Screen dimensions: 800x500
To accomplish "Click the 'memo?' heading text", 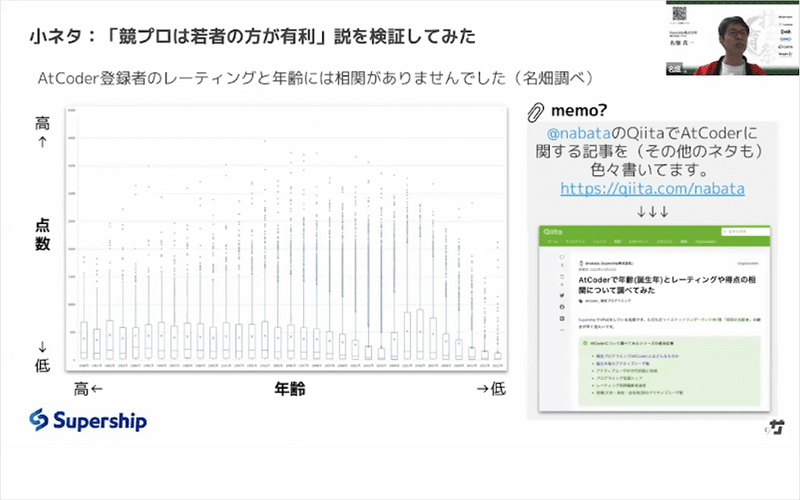I will pos(579,110).
